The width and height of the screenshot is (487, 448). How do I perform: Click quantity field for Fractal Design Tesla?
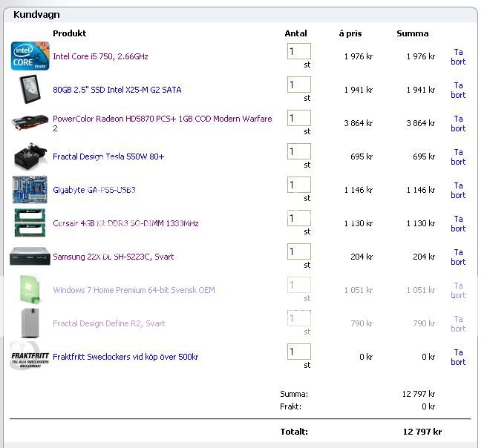298,152
